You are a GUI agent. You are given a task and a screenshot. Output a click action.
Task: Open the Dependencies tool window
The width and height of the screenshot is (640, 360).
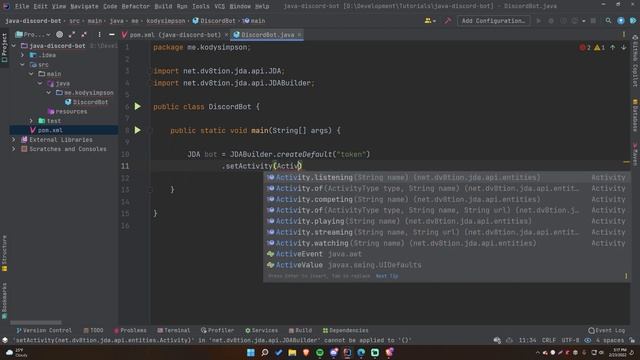(x=345, y=330)
